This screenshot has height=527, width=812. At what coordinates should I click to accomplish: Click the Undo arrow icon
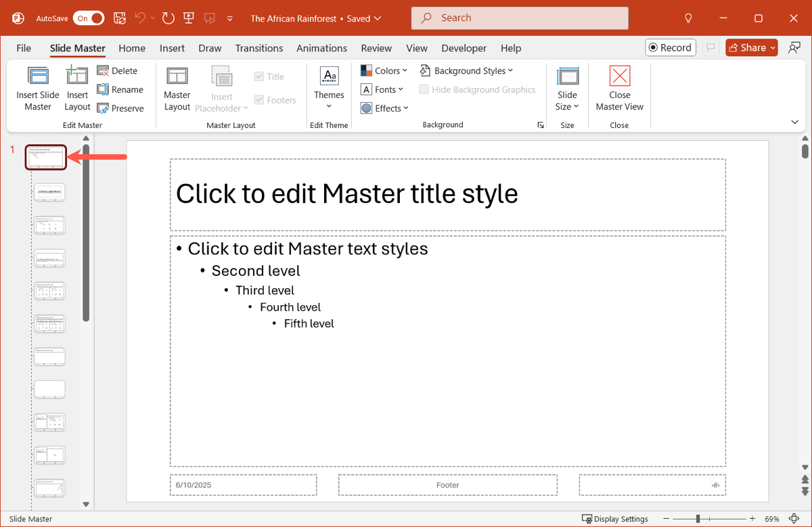coord(140,18)
